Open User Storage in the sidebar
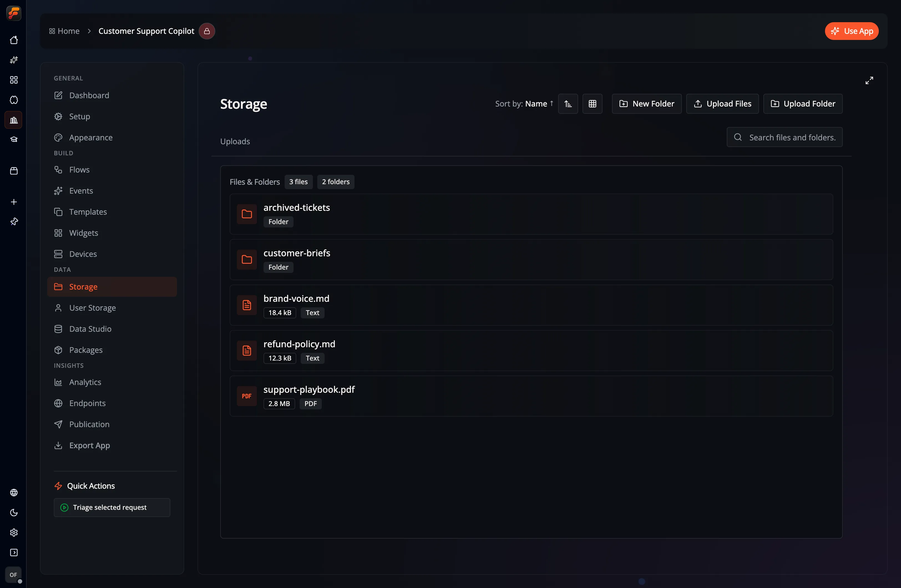 [112, 308]
